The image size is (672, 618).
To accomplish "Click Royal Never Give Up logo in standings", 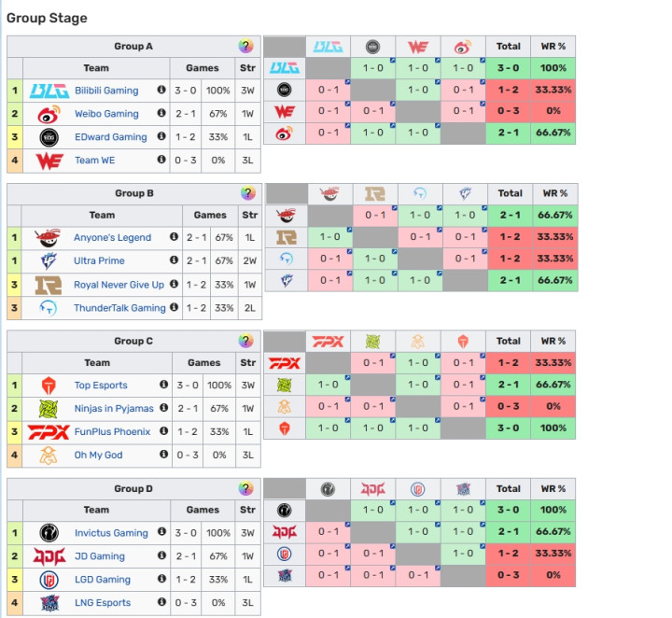I will [x=49, y=285].
